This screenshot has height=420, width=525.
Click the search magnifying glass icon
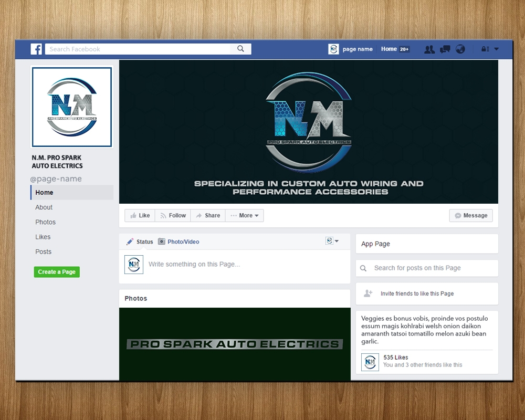coord(240,48)
